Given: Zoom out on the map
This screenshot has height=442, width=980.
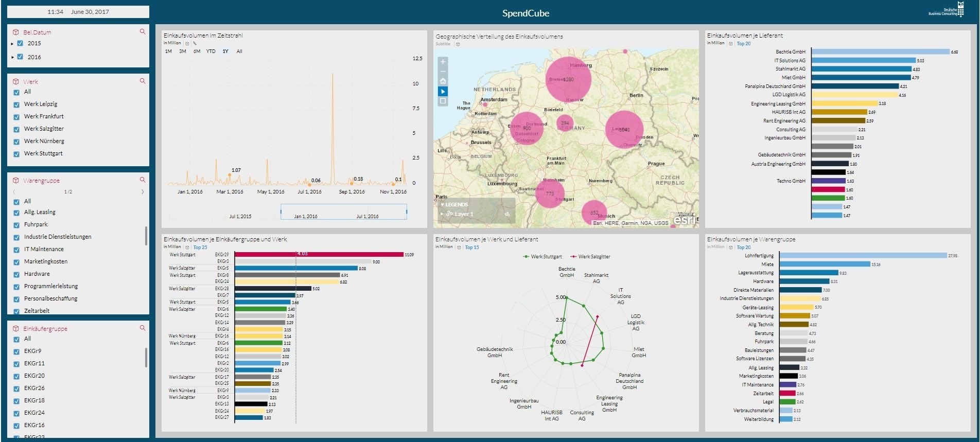Looking at the screenshot, I should click(443, 71).
